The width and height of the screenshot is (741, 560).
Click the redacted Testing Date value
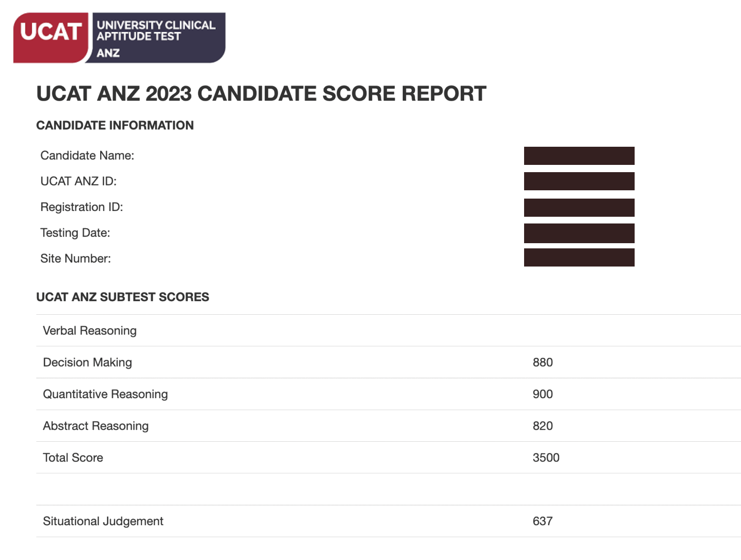click(579, 233)
